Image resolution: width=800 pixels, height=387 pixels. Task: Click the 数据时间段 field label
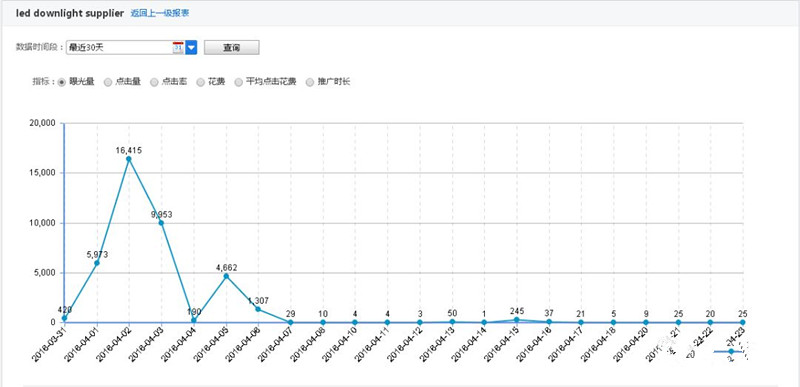pyautogui.click(x=39, y=47)
